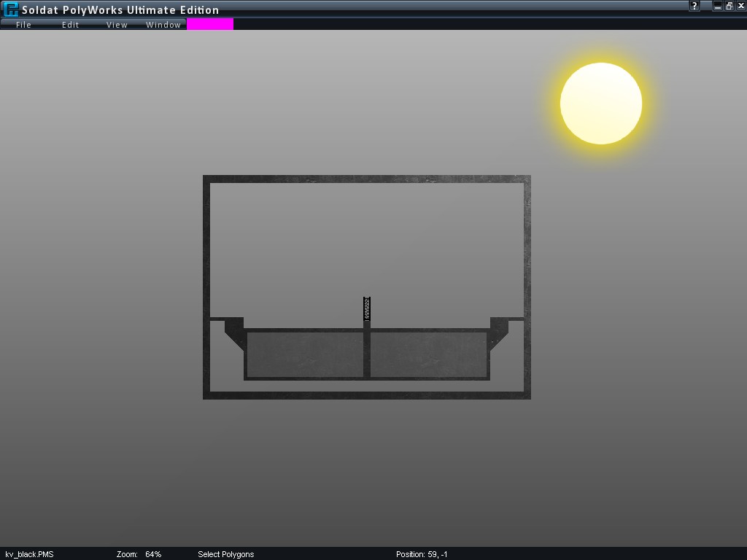Open the Window menu
This screenshot has width=747, height=560.
tap(163, 25)
